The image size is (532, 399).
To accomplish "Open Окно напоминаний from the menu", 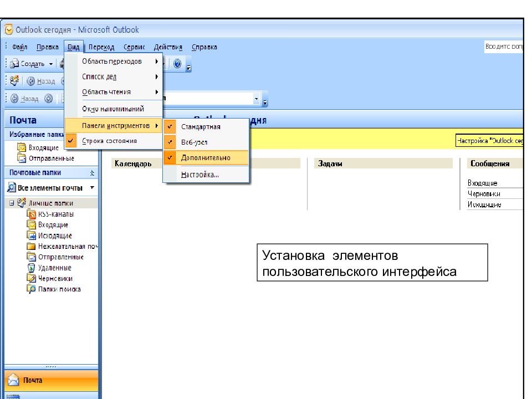I will [114, 109].
